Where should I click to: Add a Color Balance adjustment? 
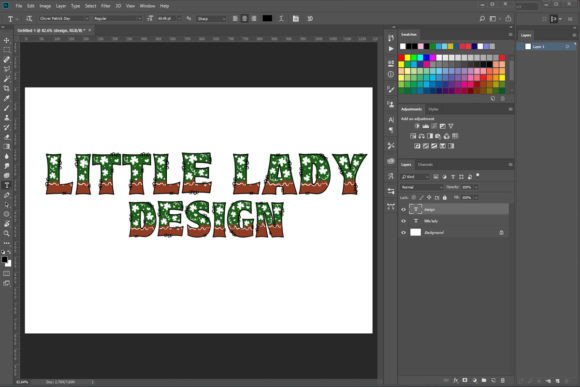tap(421, 136)
